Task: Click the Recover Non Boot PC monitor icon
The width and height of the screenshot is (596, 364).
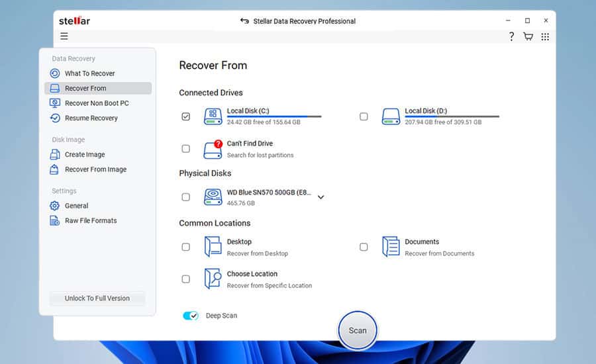Action: tap(55, 103)
